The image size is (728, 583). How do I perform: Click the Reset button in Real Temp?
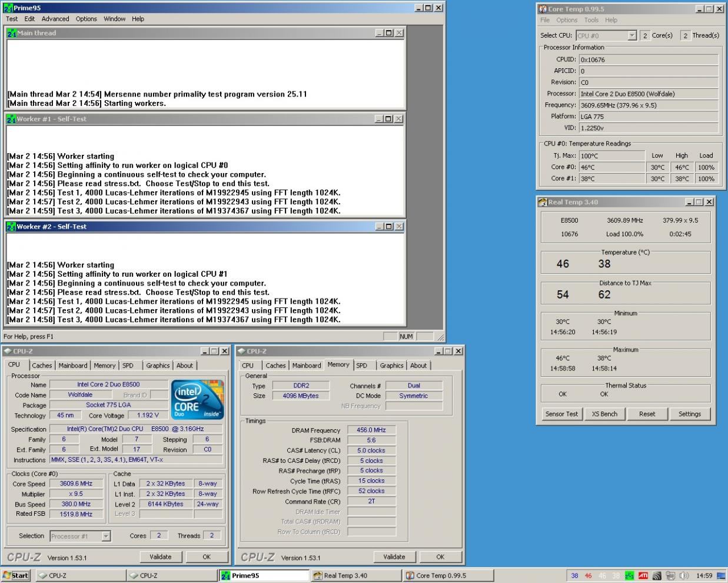coord(647,414)
